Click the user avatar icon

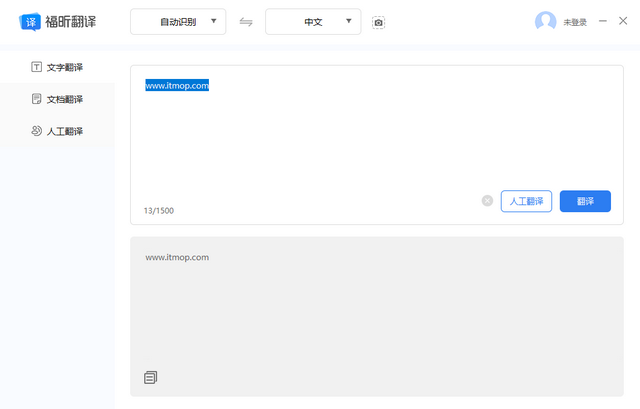(x=545, y=21)
